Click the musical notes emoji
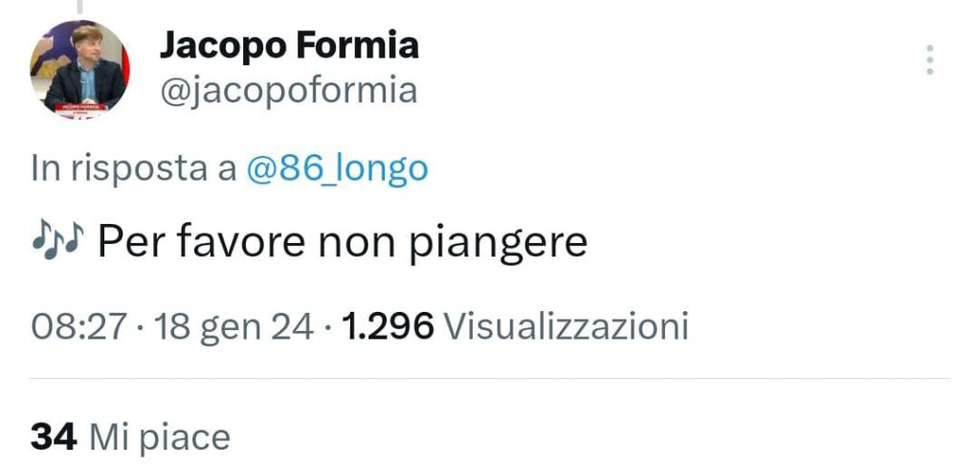The height and width of the screenshot is (467, 980). [x=57, y=243]
